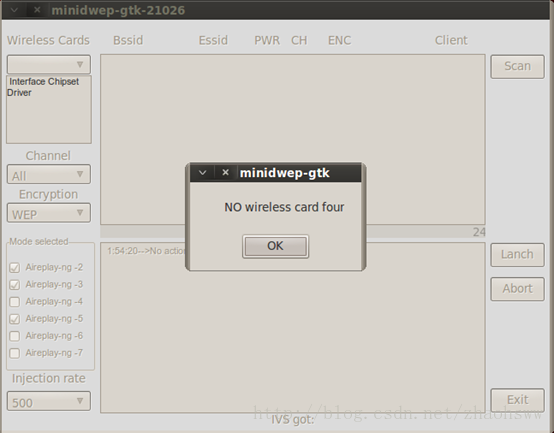Toggle the Aireplay-ng -3 checkbox

tap(14, 285)
